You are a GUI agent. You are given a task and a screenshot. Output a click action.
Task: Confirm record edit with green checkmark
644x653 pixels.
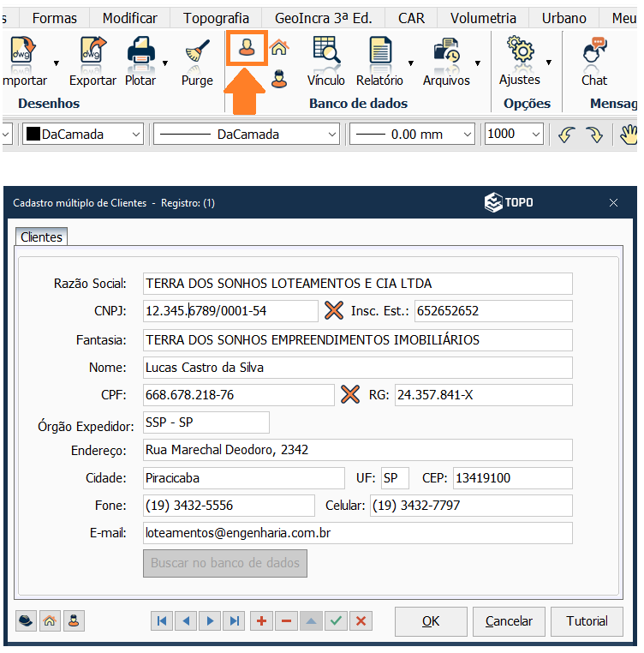click(337, 621)
